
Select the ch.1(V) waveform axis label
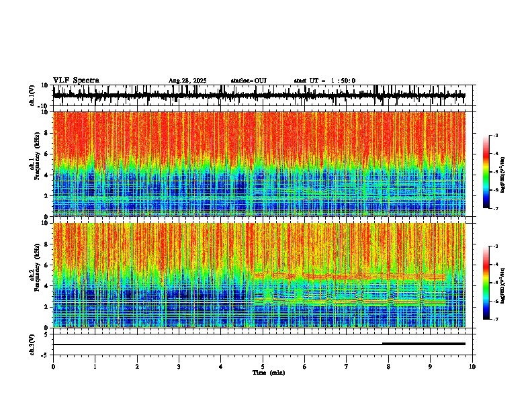tap(32, 95)
